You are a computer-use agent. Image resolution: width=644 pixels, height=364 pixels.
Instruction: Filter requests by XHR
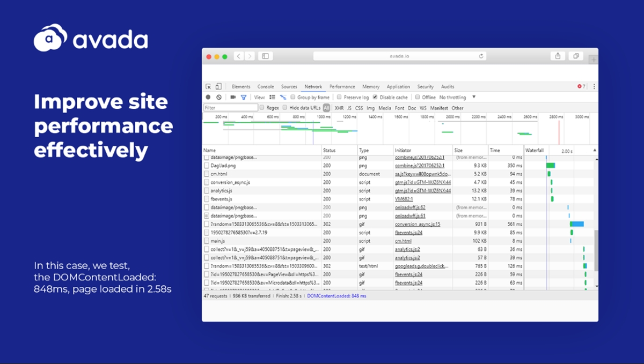click(339, 108)
